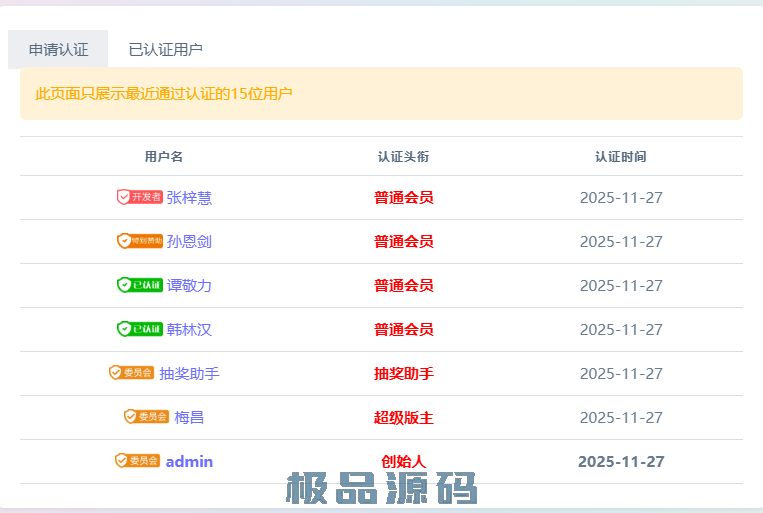
Task: Open the admin username link
Action: click(189, 462)
